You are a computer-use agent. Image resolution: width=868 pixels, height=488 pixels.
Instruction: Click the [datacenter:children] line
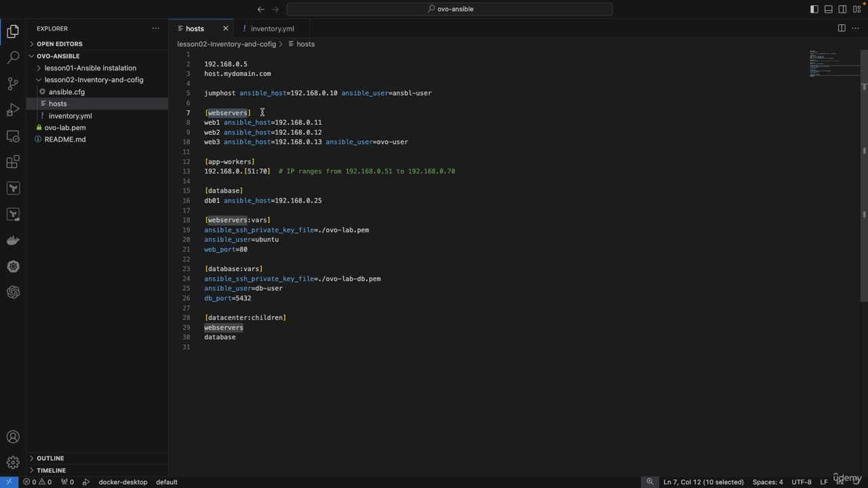click(245, 317)
